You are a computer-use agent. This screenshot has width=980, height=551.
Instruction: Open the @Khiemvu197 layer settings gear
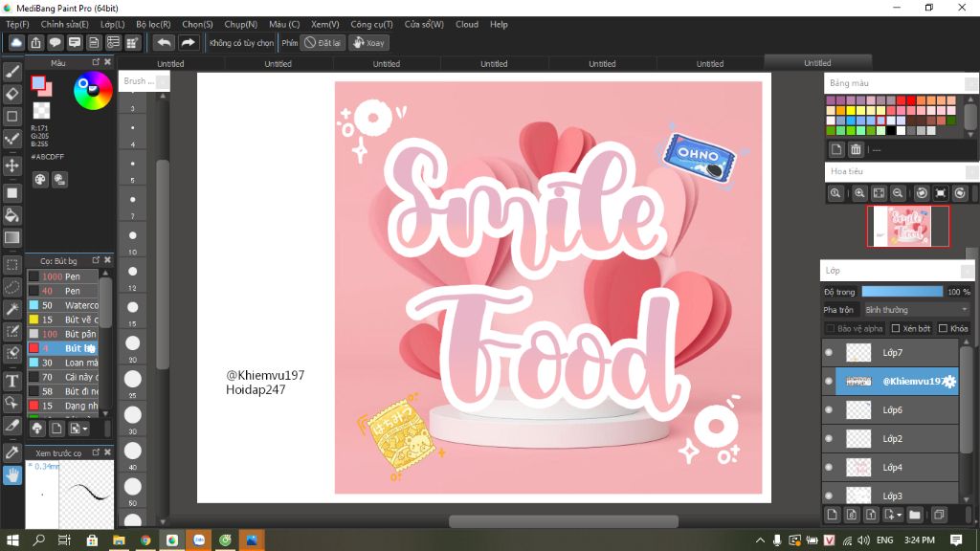coord(949,381)
